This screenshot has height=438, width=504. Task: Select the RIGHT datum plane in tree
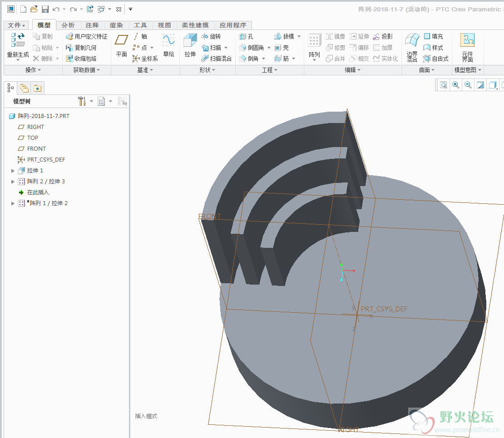pyautogui.click(x=31, y=127)
